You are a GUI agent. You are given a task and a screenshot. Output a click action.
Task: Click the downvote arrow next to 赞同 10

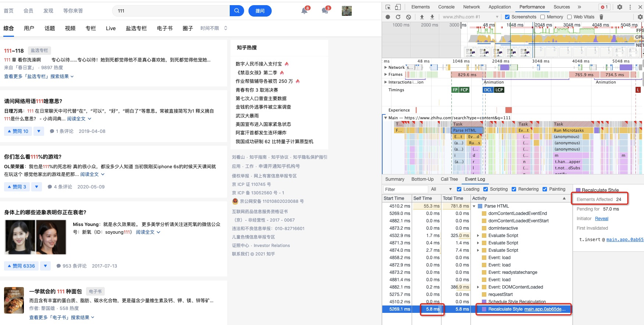coord(39,131)
